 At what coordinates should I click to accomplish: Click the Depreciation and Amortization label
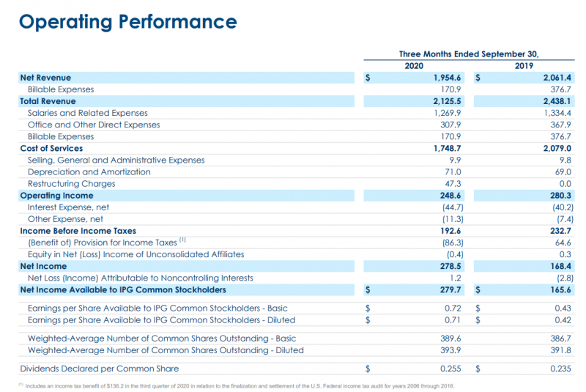tap(89, 171)
